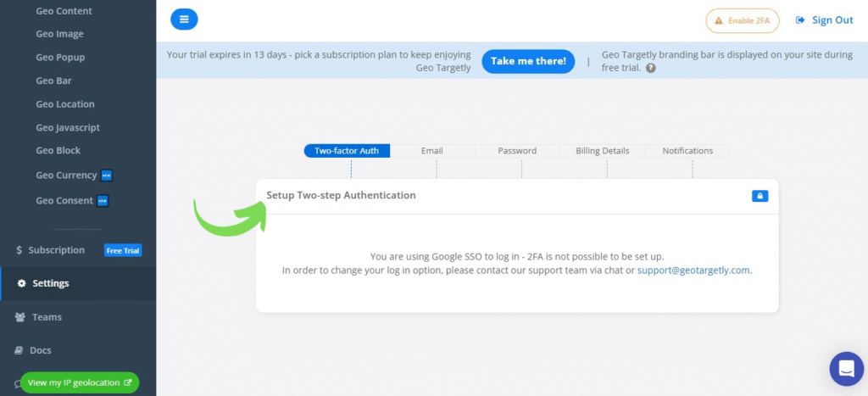Select the Two-factor Auth tab

click(347, 151)
